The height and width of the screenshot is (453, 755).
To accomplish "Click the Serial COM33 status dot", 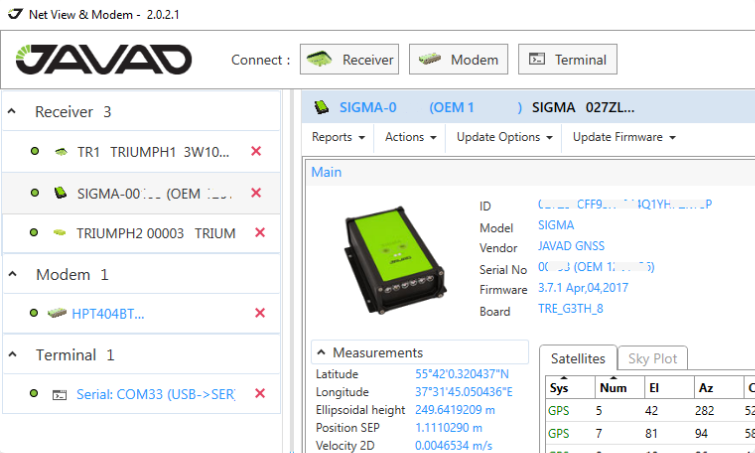I will pyautogui.click(x=34, y=393).
